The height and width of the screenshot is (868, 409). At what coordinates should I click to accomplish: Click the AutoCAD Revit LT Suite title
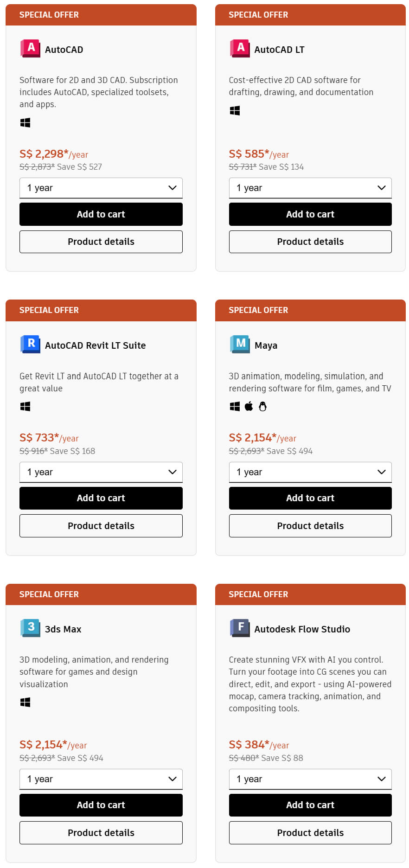(95, 345)
